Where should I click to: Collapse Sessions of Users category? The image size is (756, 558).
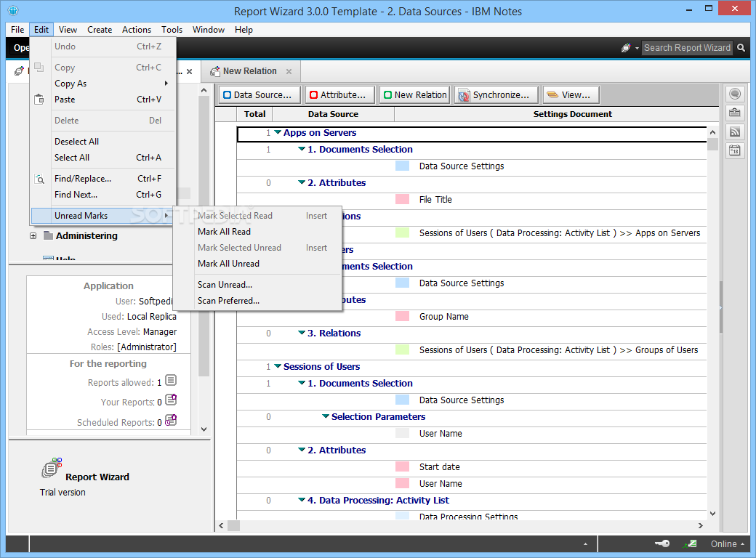click(x=278, y=366)
